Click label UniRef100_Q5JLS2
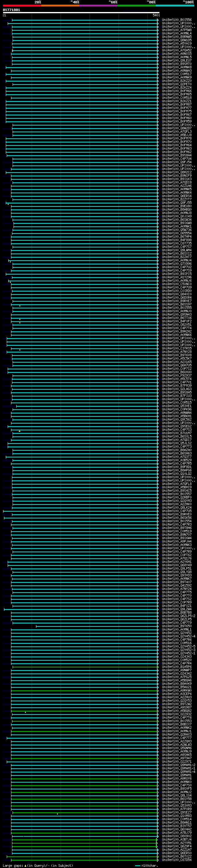Viewport: 197px width, 868px height. (x=176, y=443)
